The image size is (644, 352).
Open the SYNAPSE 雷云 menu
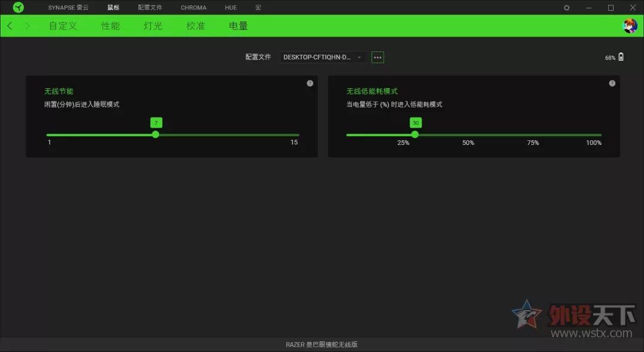68,7
